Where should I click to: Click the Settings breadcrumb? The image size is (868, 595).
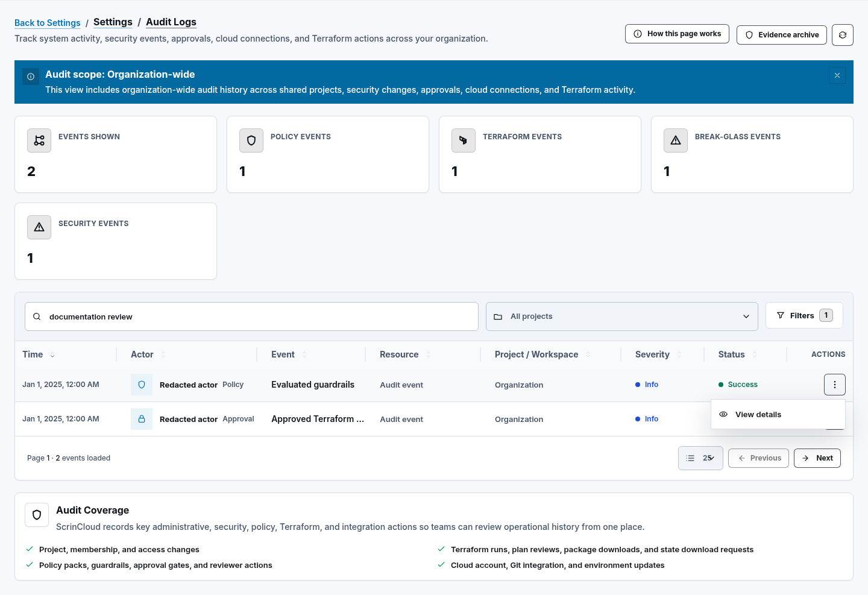tap(113, 22)
